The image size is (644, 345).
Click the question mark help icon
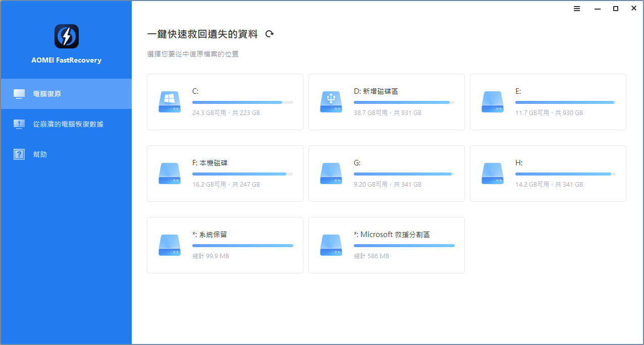tap(19, 154)
